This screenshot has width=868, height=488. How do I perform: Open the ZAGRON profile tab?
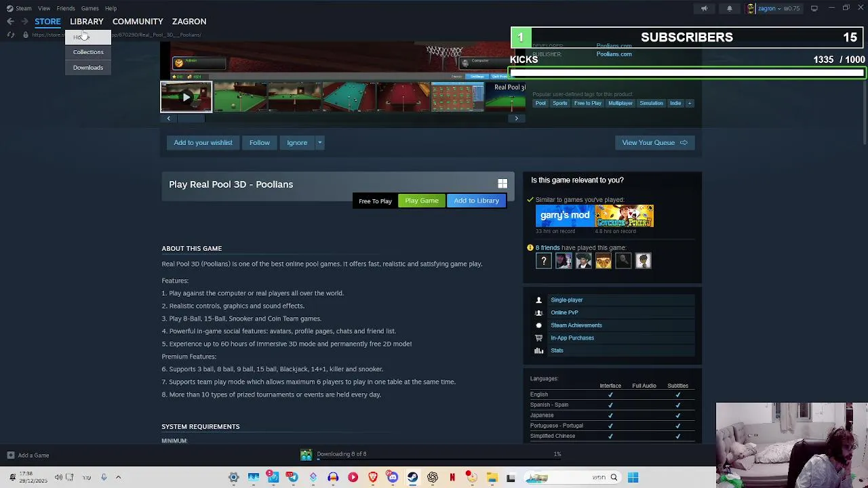click(189, 22)
